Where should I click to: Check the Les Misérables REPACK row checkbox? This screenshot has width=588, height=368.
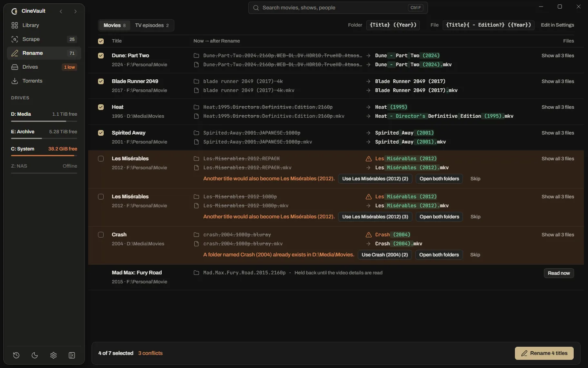[101, 159]
